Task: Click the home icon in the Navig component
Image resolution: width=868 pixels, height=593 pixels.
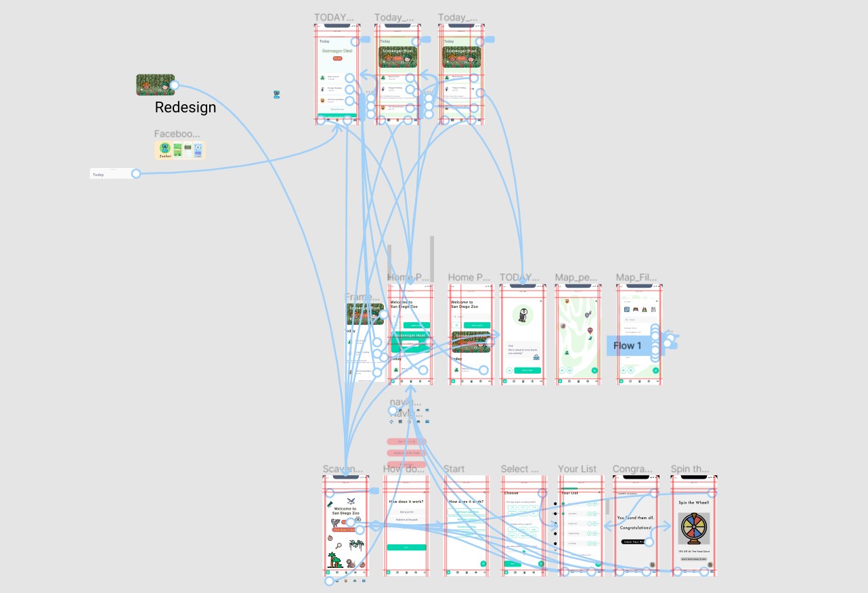Action: click(392, 421)
